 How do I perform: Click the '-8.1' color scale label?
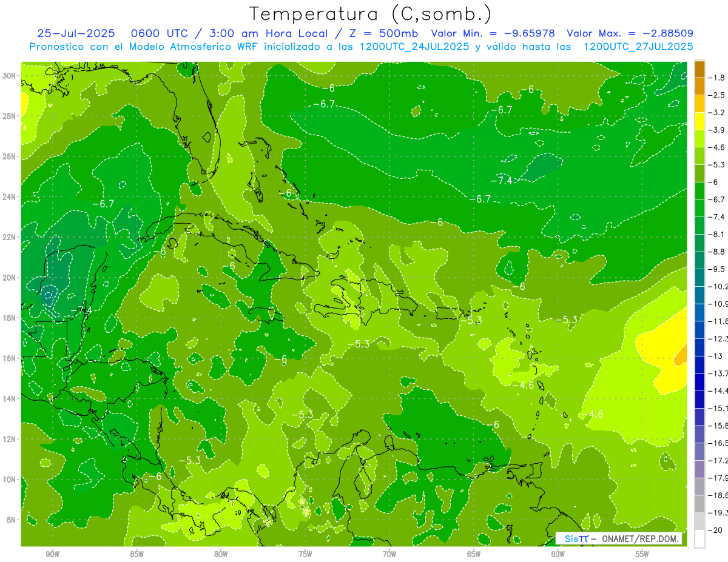(716, 234)
